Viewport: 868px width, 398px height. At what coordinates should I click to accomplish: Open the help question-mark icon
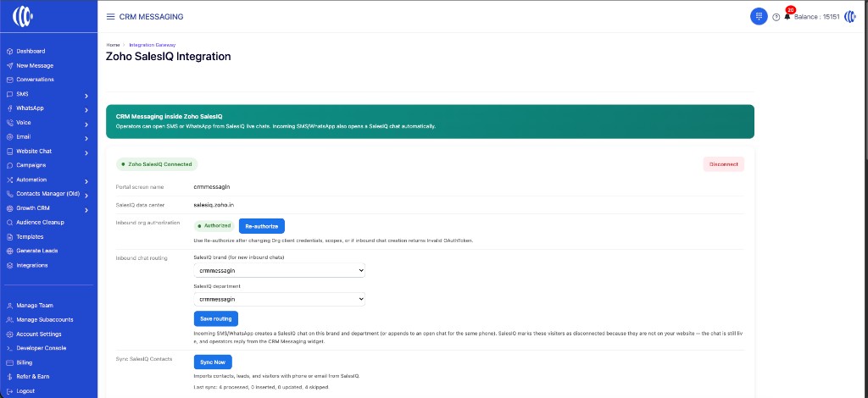click(x=776, y=17)
